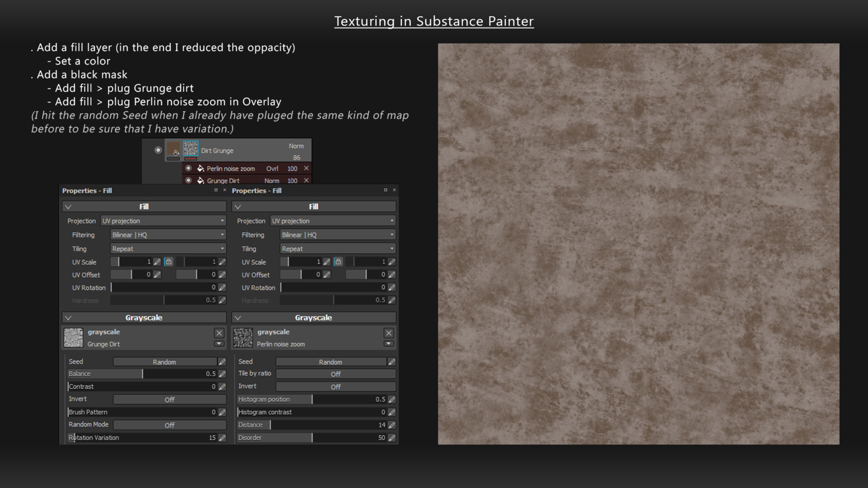Image resolution: width=868 pixels, height=488 pixels.
Task: Clear the Grunge Dirt grayscale resource with X
Action: (x=219, y=333)
